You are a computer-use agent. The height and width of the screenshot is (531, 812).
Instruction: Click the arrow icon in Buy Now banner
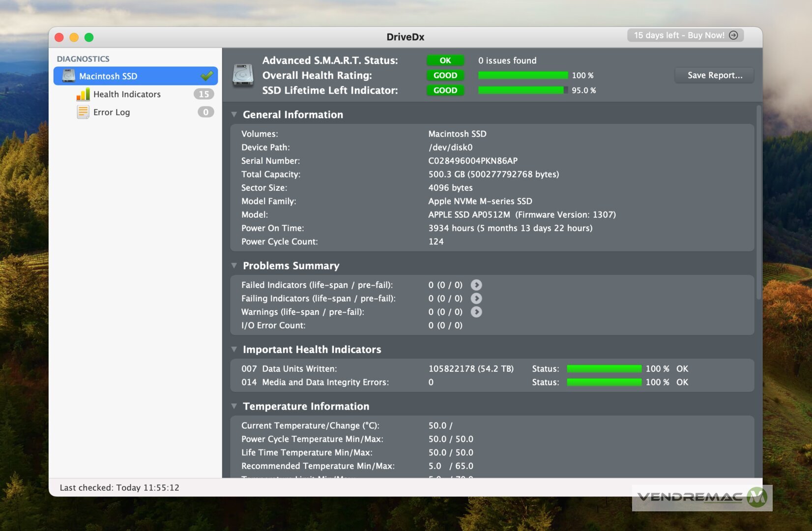[x=733, y=35]
